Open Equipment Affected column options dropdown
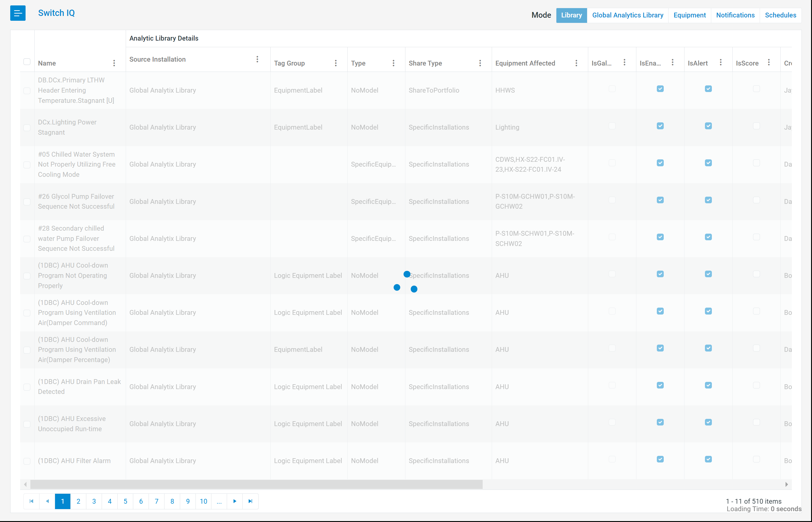 [576, 63]
